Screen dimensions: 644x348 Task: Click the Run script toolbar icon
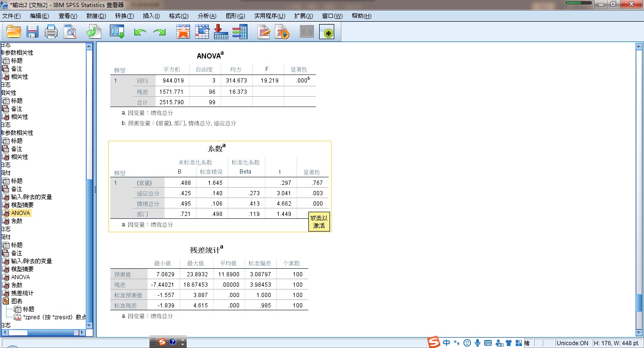pos(282,32)
